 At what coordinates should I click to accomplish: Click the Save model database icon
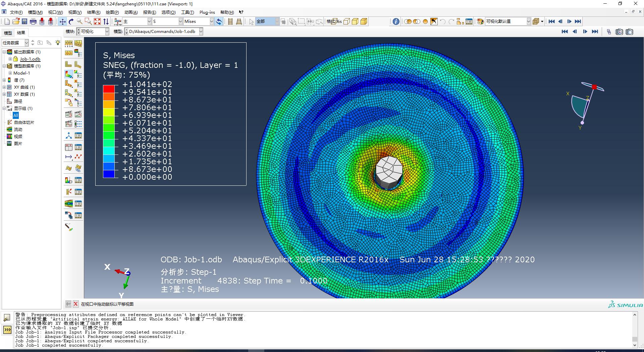pos(24,21)
